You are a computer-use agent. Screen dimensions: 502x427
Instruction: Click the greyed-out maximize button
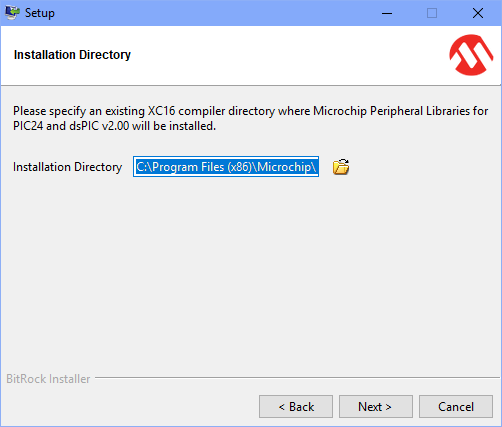tap(432, 13)
